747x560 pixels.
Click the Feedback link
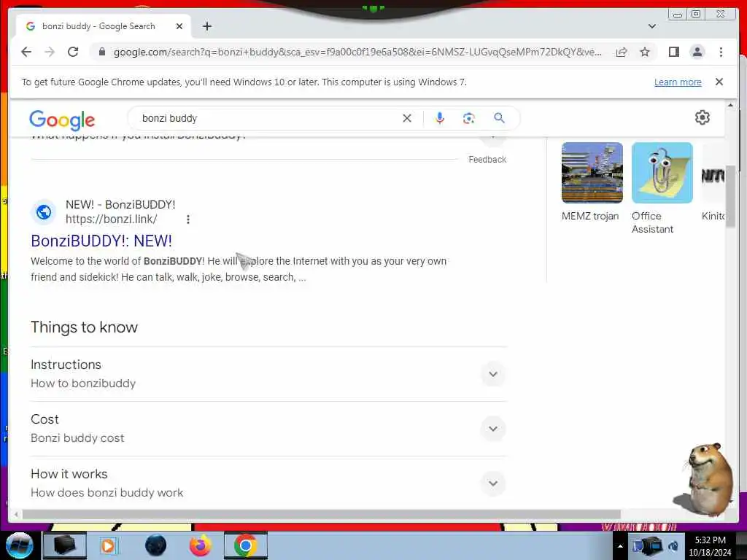(x=487, y=160)
